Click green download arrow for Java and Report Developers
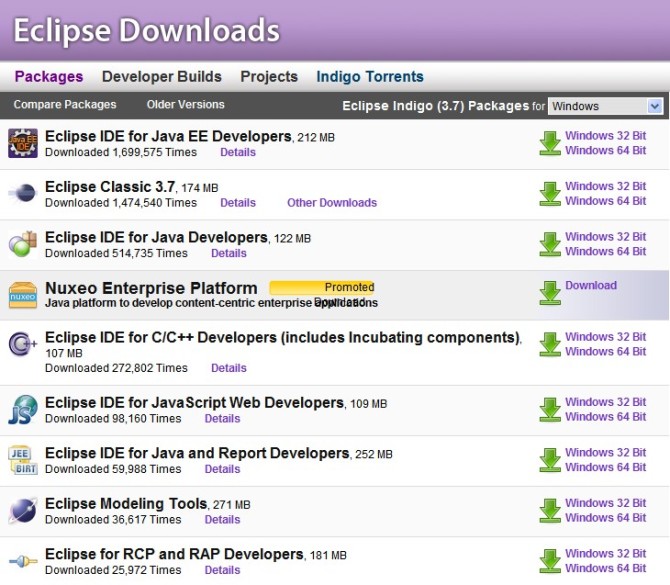 click(x=550, y=460)
